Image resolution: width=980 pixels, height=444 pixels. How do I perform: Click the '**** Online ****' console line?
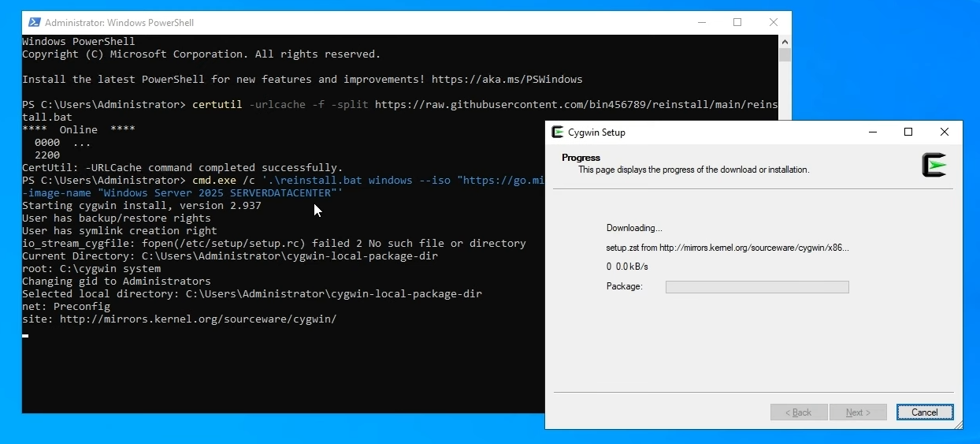click(x=79, y=129)
